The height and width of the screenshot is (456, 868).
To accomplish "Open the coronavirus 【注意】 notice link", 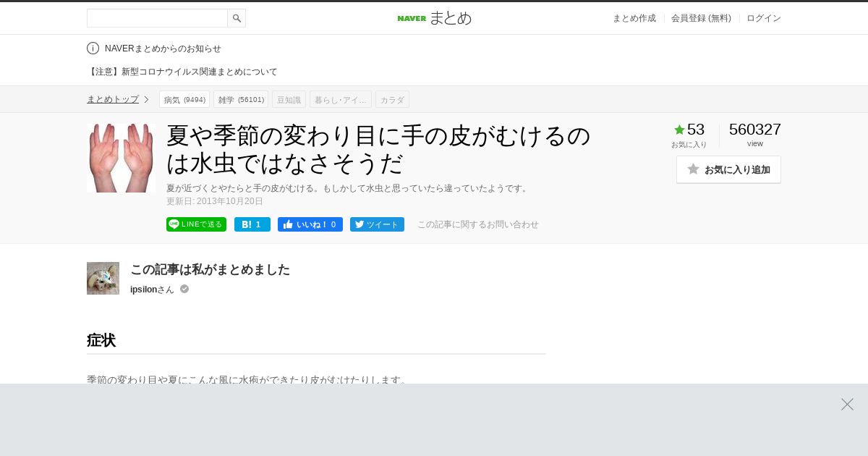I will point(182,72).
